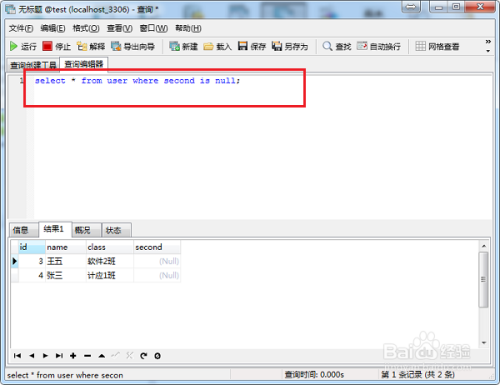Go to first record
500x385 pixels.
(x=17, y=356)
